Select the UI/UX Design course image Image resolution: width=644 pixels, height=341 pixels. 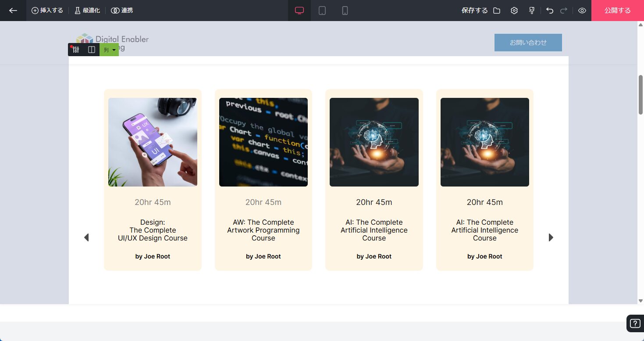(x=153, y=142)
